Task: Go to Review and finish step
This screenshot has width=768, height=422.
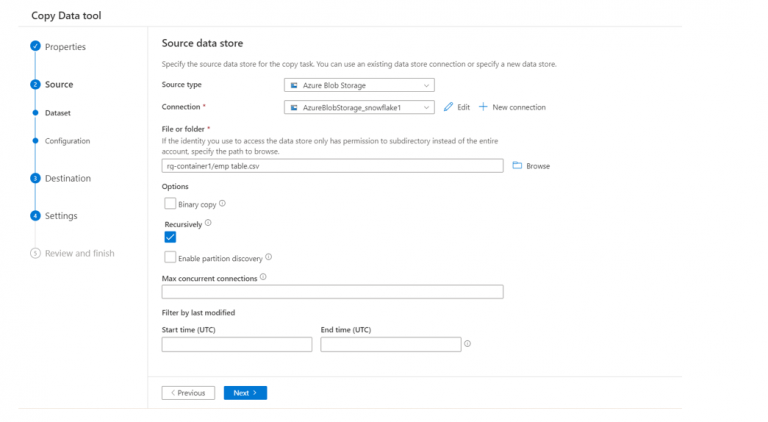Action: coord(79,253)
